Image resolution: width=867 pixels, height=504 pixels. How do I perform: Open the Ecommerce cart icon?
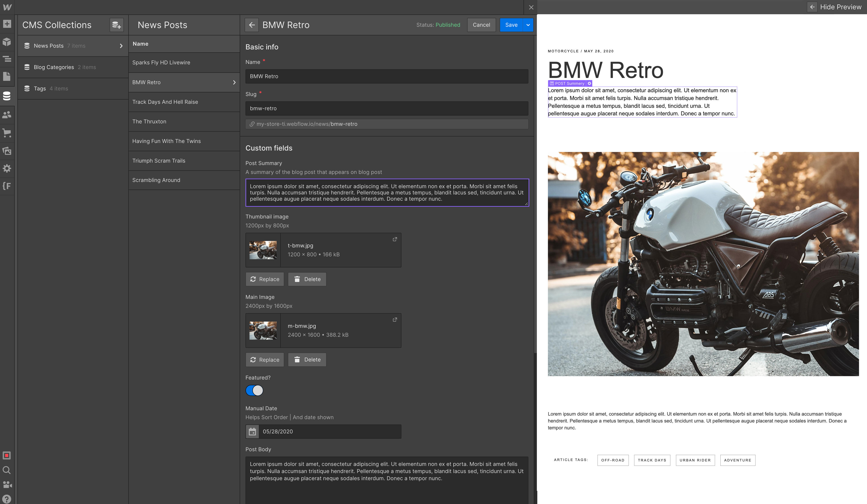(x=7, y=133)
